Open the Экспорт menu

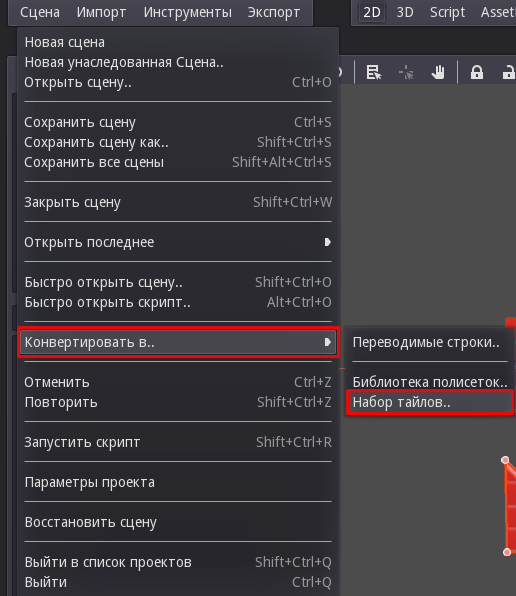(x=274, y=12)
